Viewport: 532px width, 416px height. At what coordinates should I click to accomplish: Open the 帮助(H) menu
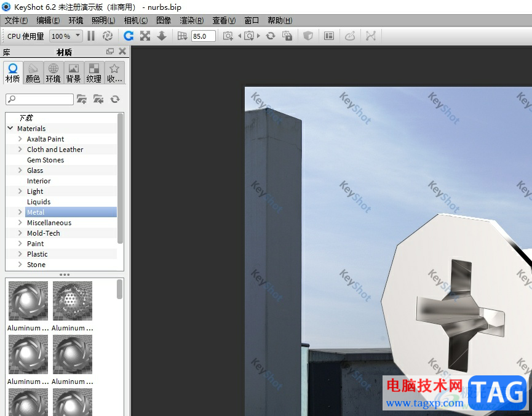click(280, 20)
